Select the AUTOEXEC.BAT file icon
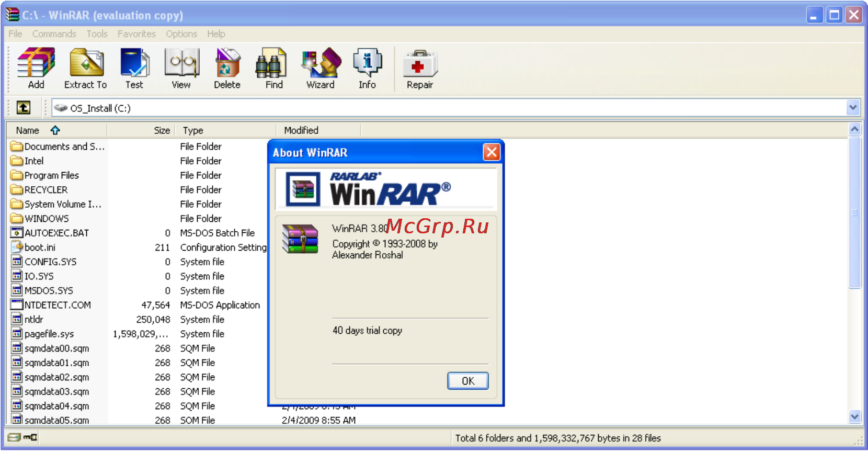868x451 pixels. (x=17, y=233)
